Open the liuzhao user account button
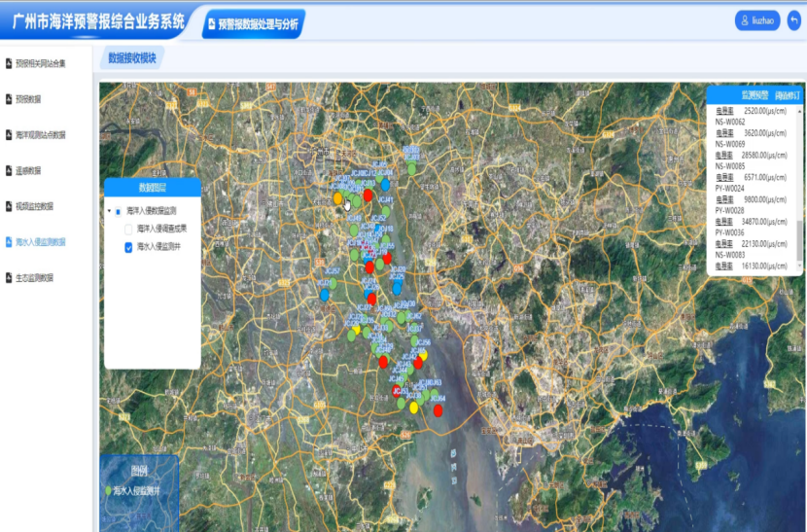 point(758,20)
